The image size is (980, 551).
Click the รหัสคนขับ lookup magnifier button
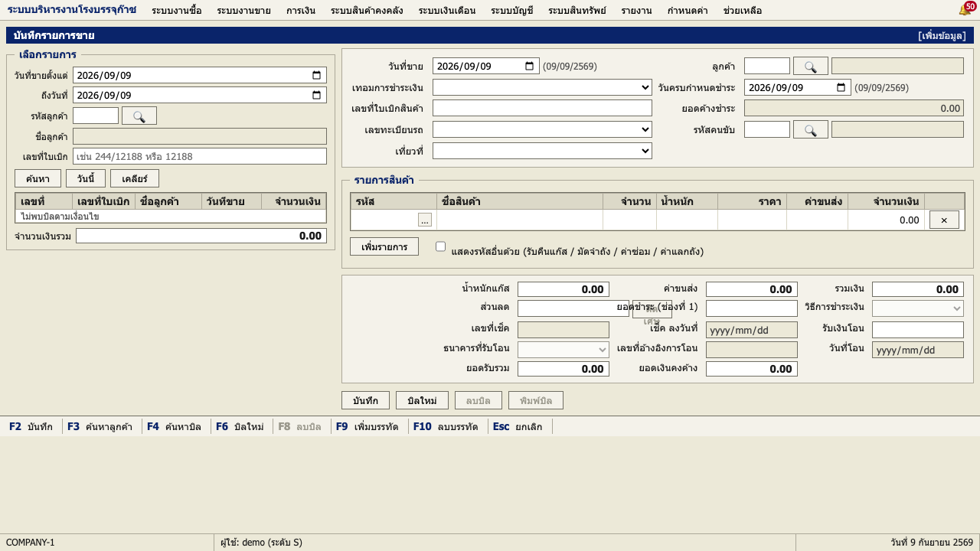pyautogui.click(x=811, y=129)
